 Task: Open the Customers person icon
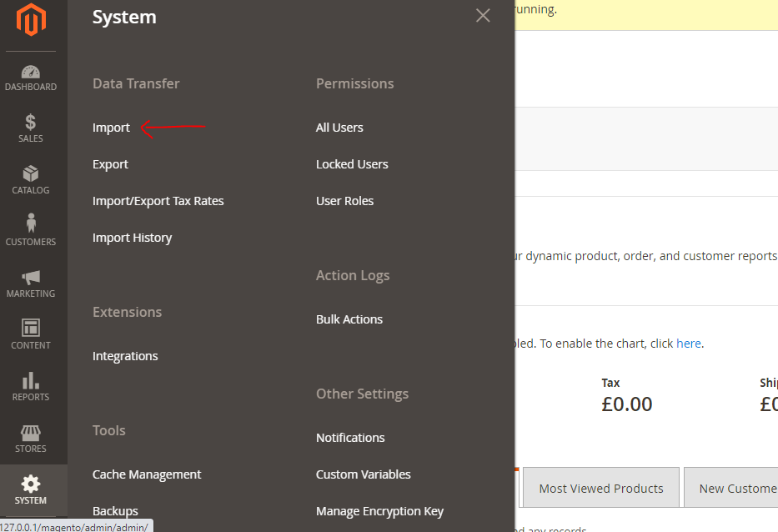coord(31,224)
